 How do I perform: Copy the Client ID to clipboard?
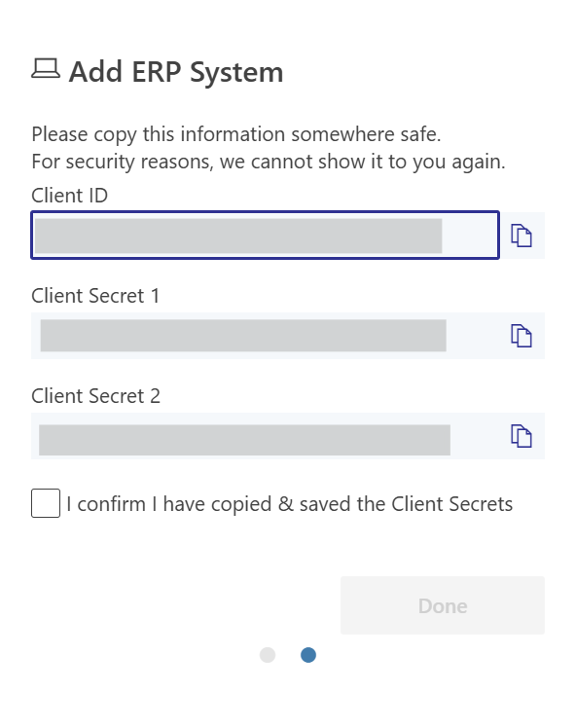(x=521, y=236)
